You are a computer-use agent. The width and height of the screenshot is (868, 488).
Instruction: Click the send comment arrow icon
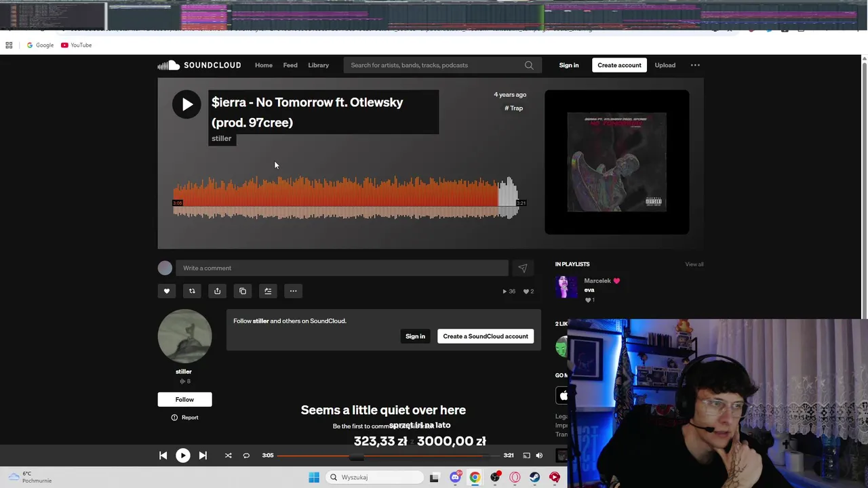523,268
